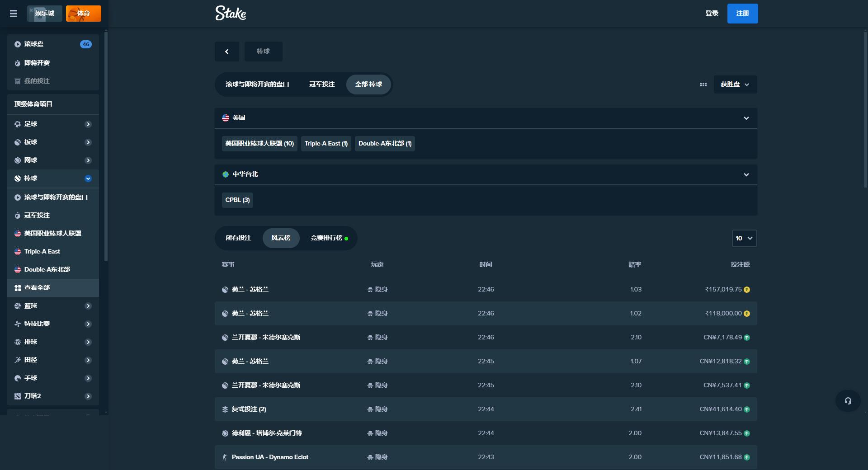
Task: Open 我的投注 in sidebar
Action: 53,81
